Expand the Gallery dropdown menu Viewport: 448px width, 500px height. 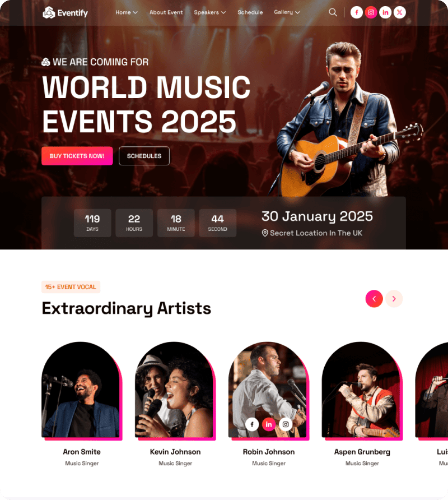click(287, 12)
